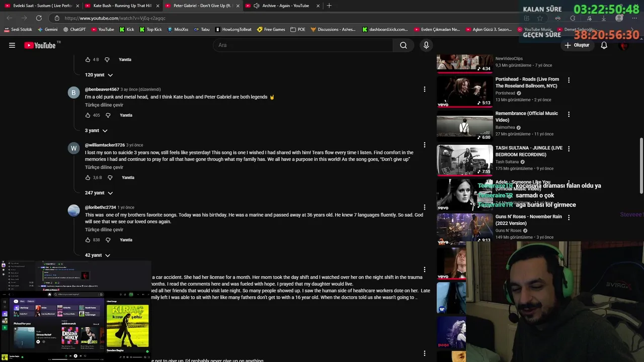Image resolution: width=644 pixels, height=362 pixels.
Task: Open the Gemini bookmark
Action: 47,30
